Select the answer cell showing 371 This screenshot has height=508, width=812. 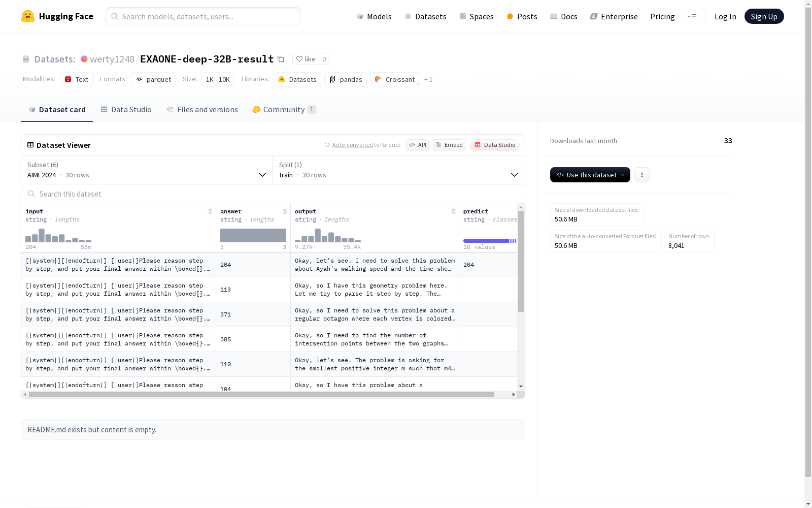pos(253,314)
